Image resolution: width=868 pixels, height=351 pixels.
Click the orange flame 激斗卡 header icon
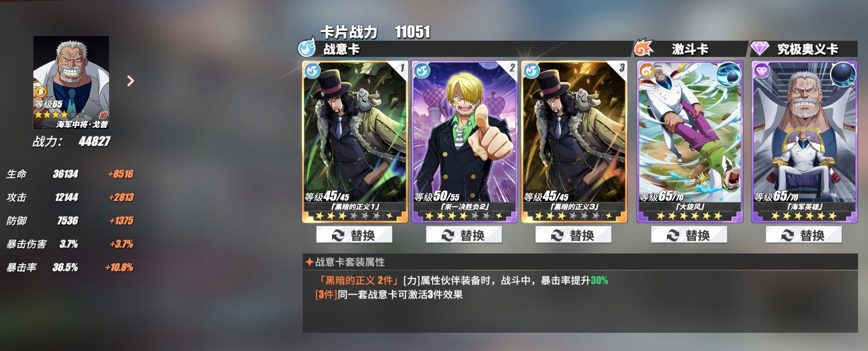click(x=644, y=47)
